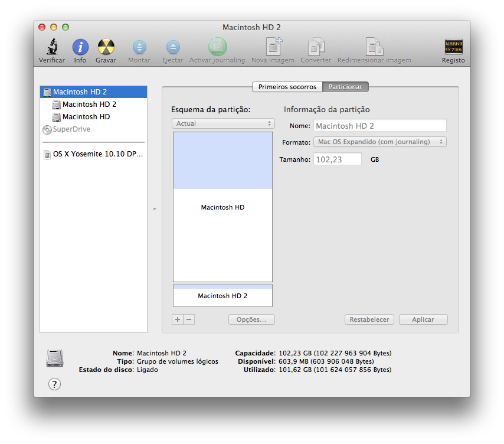Switch to Primeiros socorros tab
504x444 pixels.
(x=287, y=87)
